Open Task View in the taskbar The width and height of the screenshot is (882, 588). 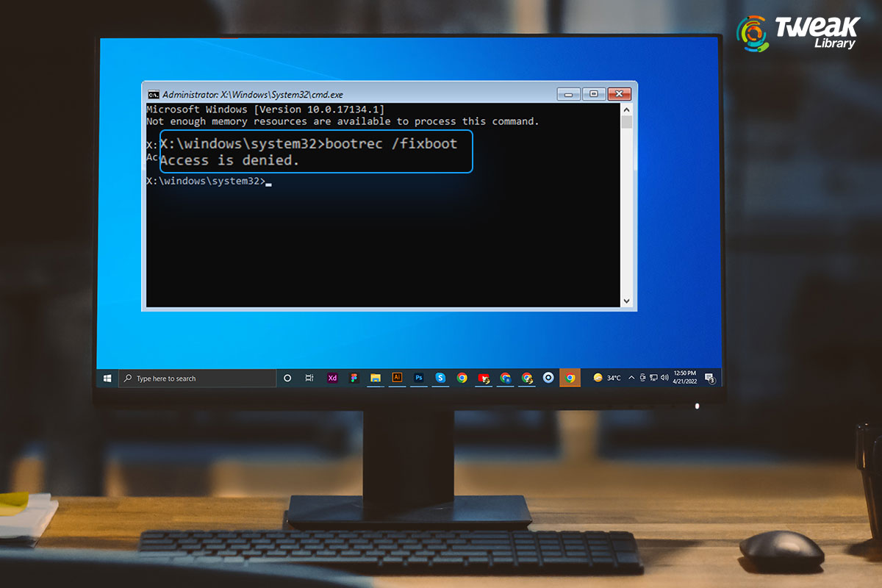(x=309, y=378)
